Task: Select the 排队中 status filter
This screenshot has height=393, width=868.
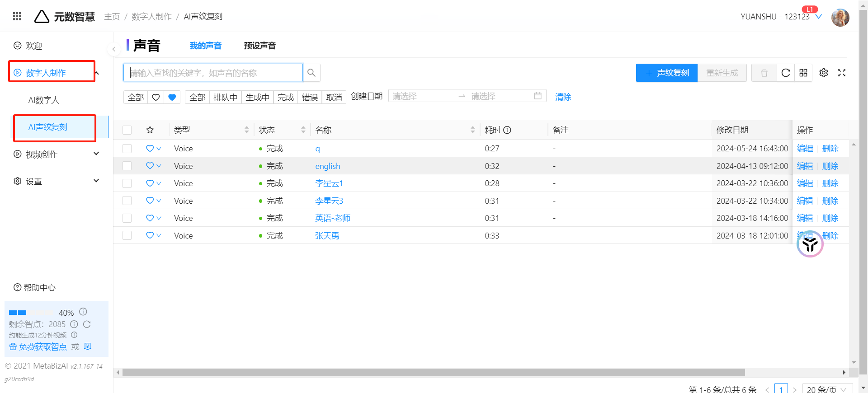Action: coord(225,97)
